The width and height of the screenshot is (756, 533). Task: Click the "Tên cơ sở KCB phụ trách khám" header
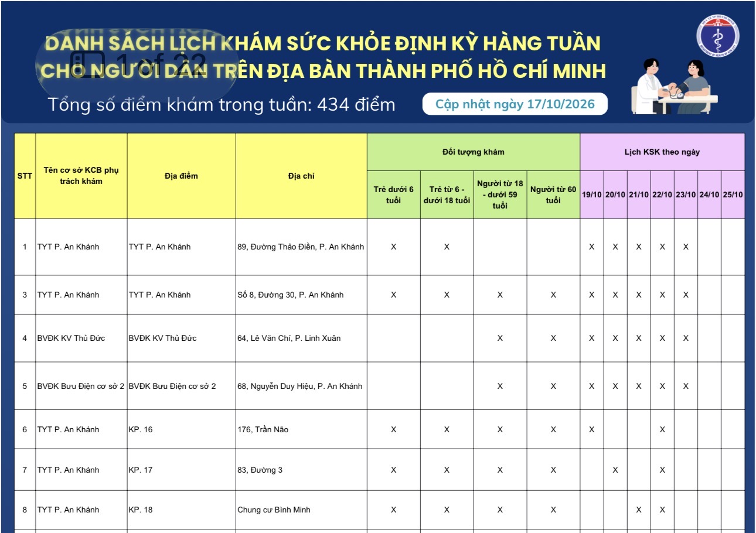click(x=81, y=176)
